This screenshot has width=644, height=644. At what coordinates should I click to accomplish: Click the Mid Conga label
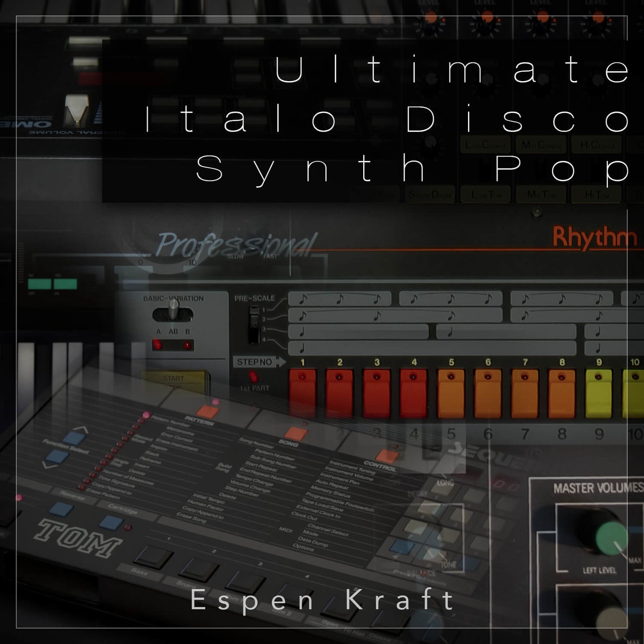pos(541,145)
